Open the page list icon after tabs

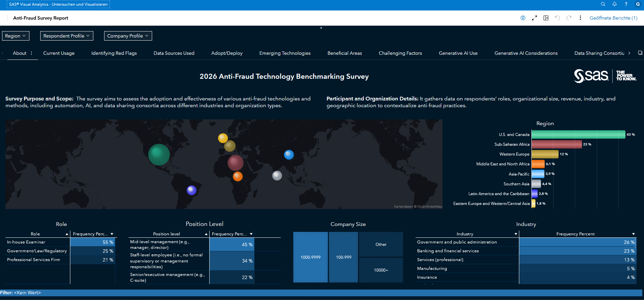coord(640,53)
